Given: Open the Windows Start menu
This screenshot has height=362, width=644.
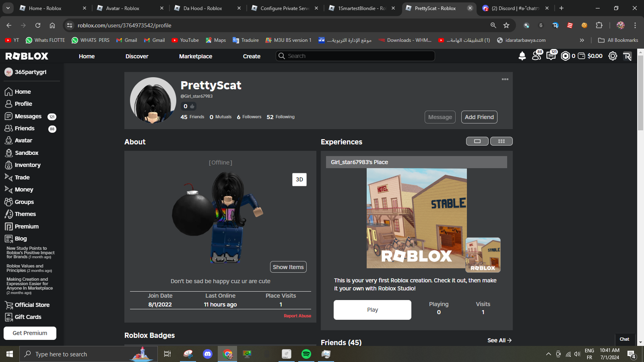Looking at the screenshot, I should [x=10, y=354].
